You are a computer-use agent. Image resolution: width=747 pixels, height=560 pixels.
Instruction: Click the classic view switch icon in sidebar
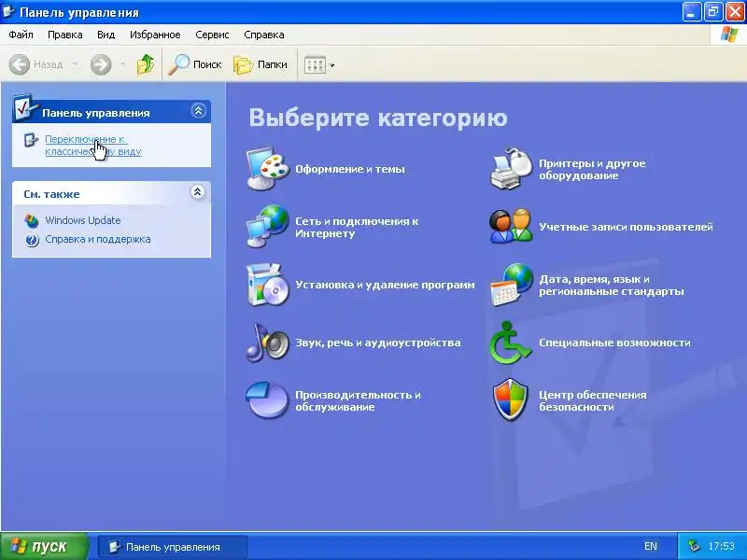[31, 140]
